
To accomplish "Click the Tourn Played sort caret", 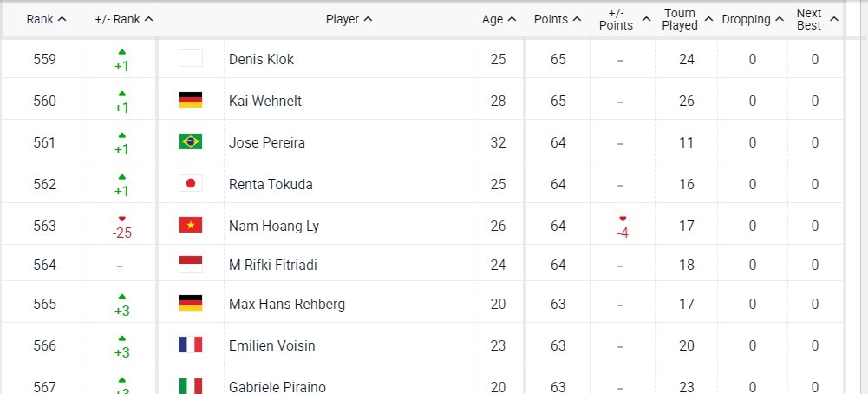I will [708, 19].
